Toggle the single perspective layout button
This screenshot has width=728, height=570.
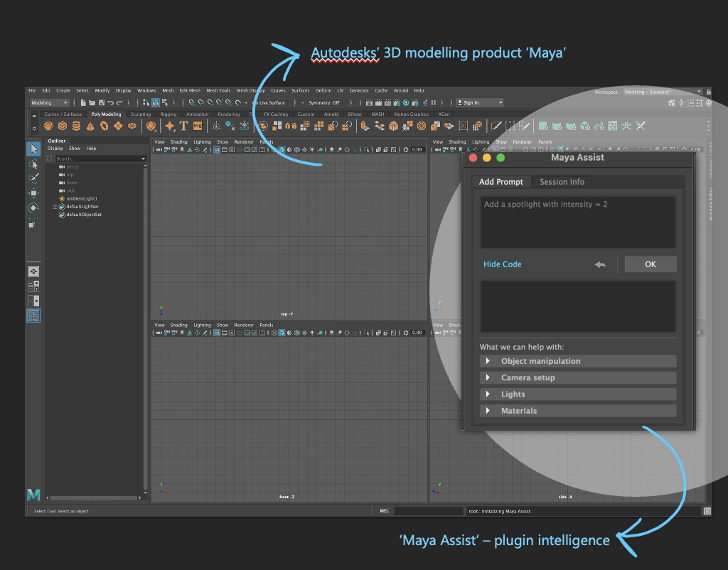pos(33,271)
